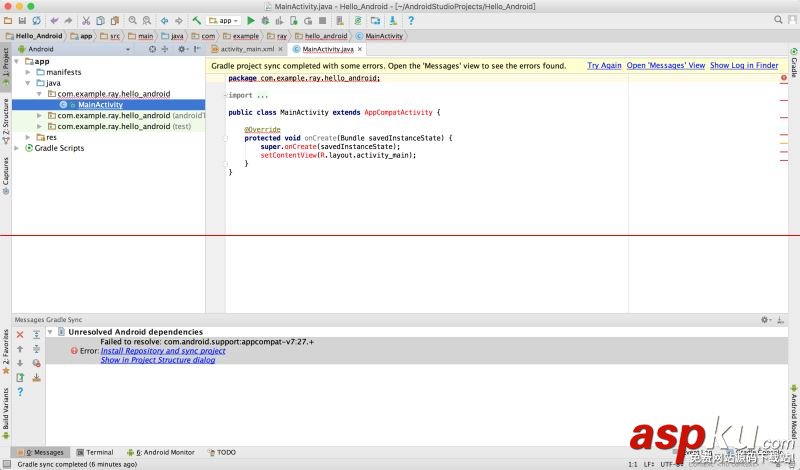Click the Undo arrow icon
The width and height of the screenshot is (800, 470).
pyautogui.click(x=54, y=20)
